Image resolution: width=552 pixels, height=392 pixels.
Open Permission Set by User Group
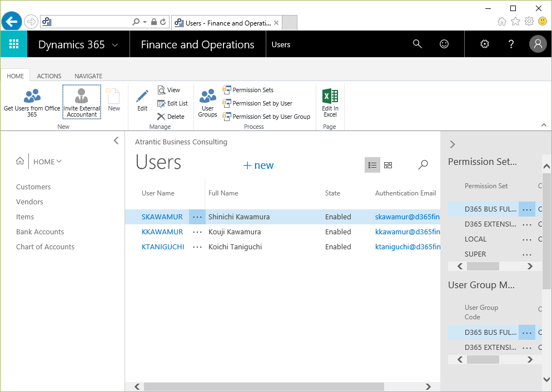(266, 117)
